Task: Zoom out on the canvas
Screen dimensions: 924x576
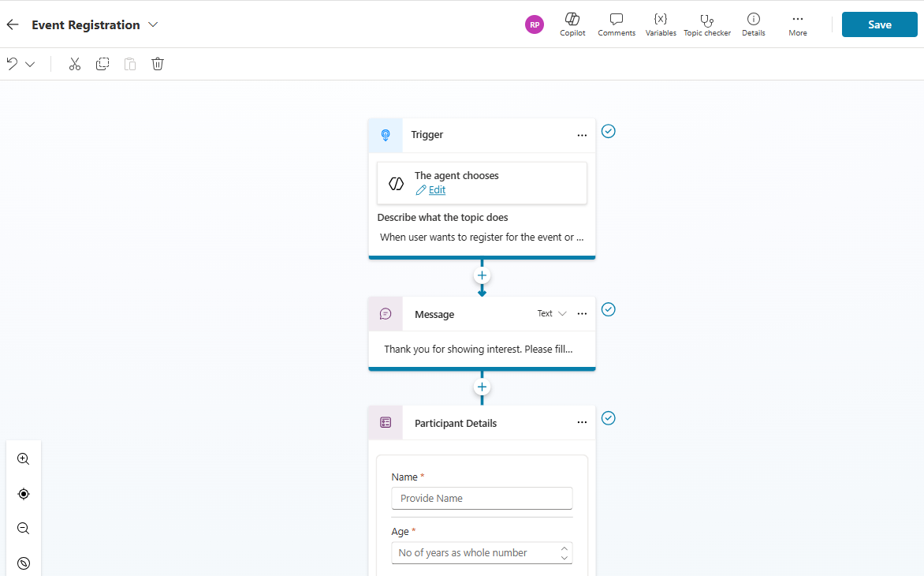Action: 24,529
